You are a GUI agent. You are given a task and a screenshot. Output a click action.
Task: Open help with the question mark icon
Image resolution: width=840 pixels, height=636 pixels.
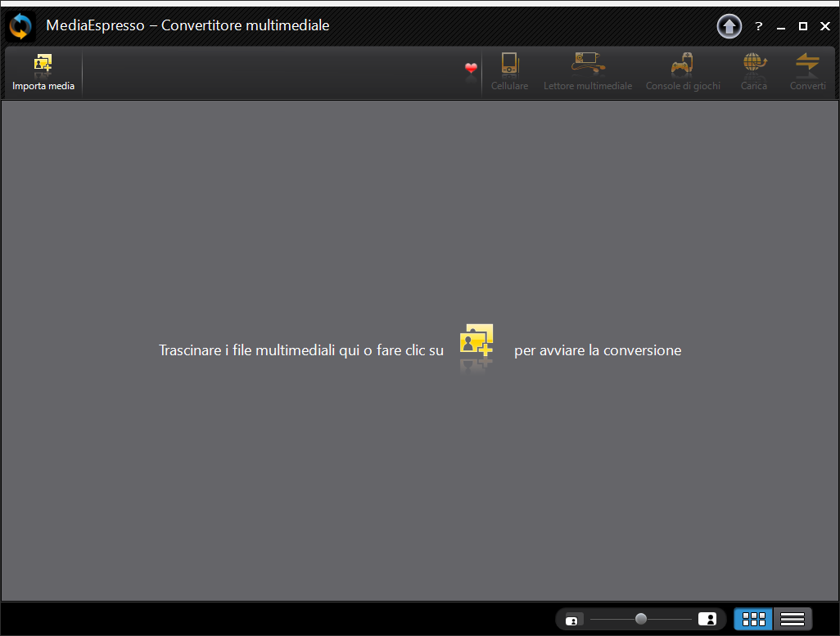(759, 26)
